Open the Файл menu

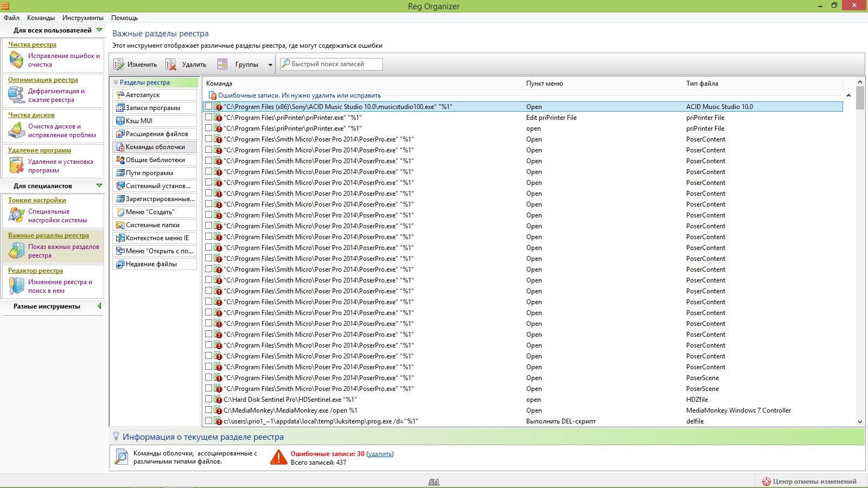(11, 18)
